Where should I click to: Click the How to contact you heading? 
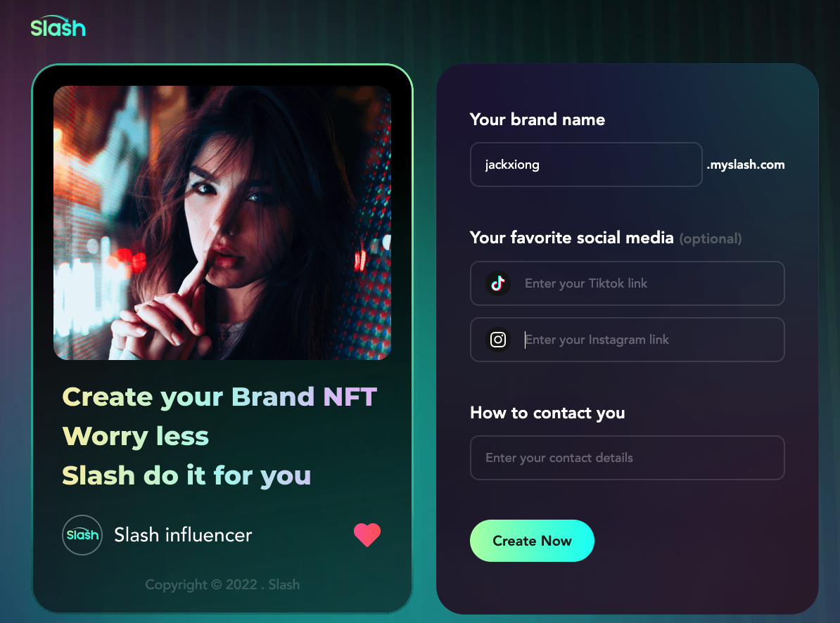tap(547, 413)
